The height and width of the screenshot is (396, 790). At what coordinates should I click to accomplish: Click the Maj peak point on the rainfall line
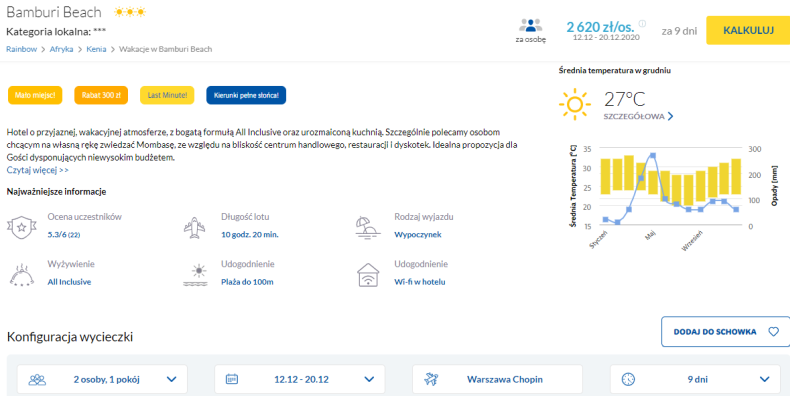click(653, 156)
